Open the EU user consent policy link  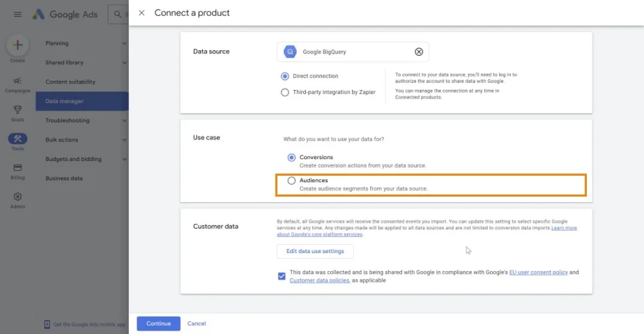[x=539, y=273]
